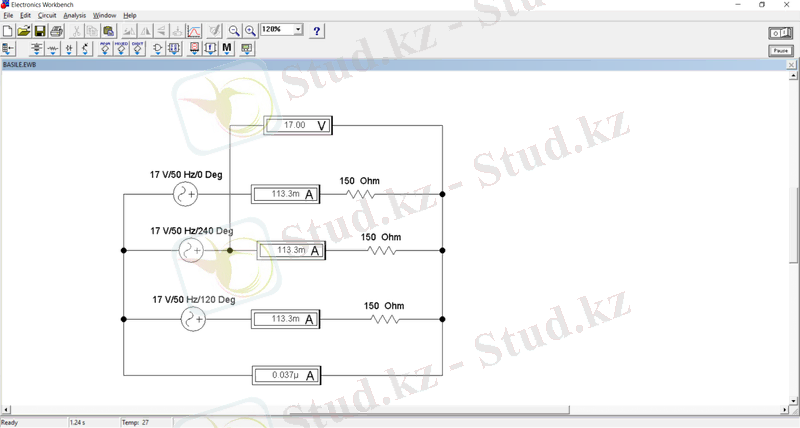Open the Controls parts bin
Screen dimensions: 800x428
(211, 48)
